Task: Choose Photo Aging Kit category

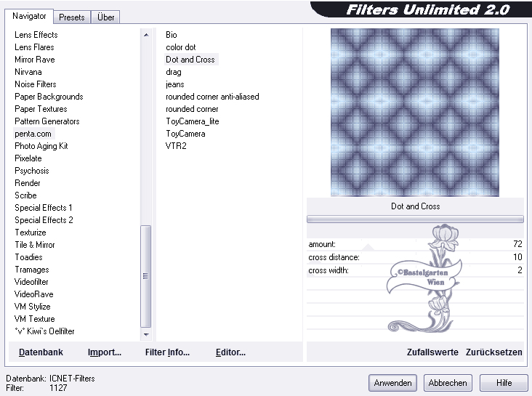Action: (41, 146)
